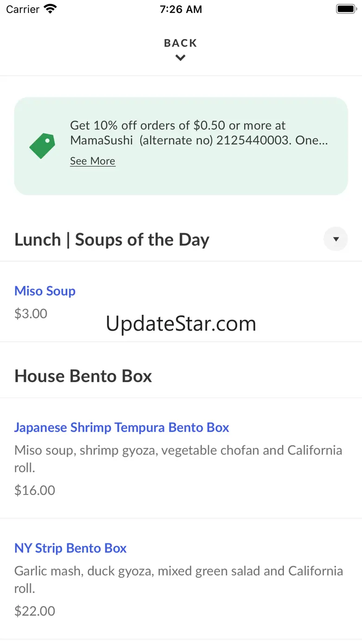Tap the green promo tag icon
The width and height of the screenshot is (362, 644).
tap(42, 146)
